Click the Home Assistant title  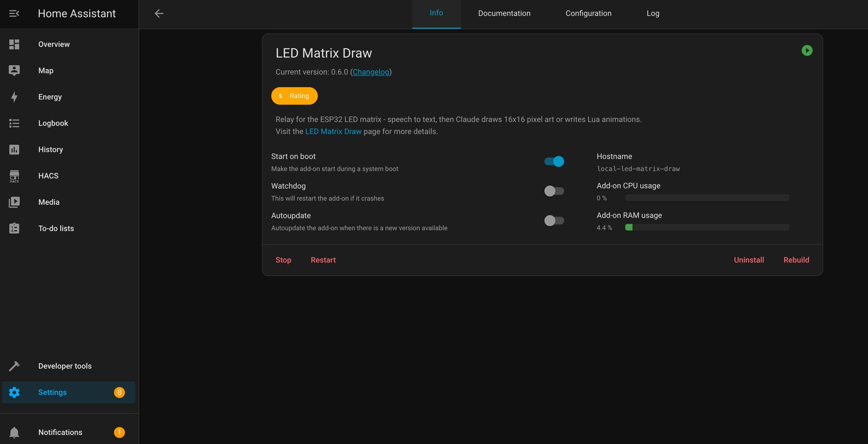77,14
